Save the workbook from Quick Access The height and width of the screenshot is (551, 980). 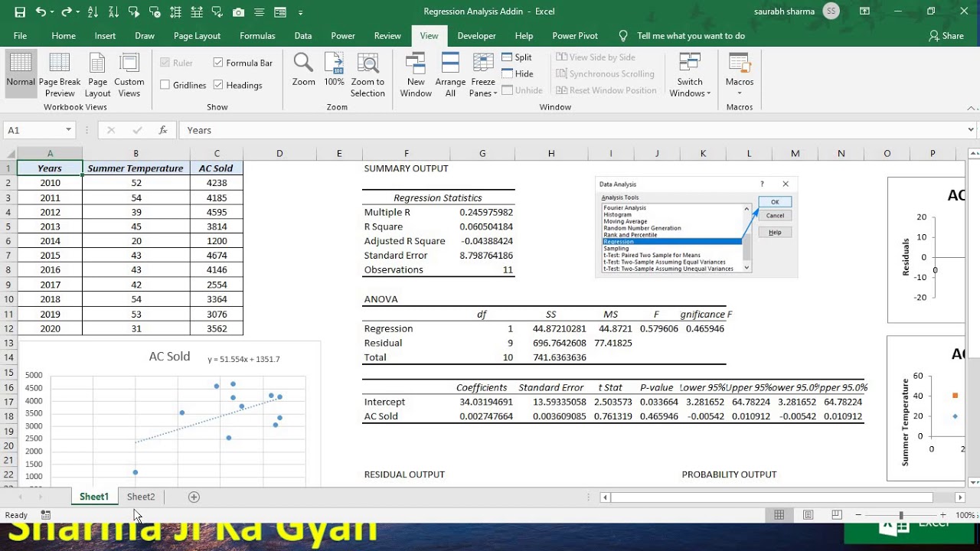click(20, 12)
